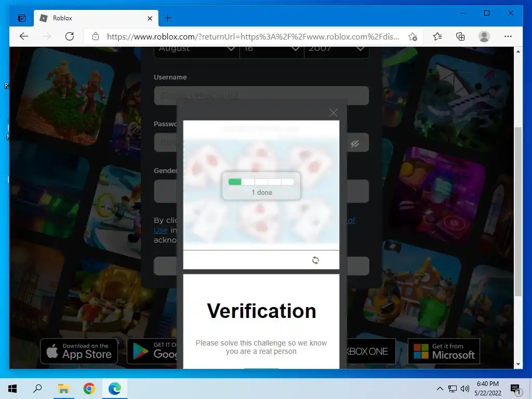The image size is (532, 399).
Task: Open the volume tray icon
Action: coord(465,389)
